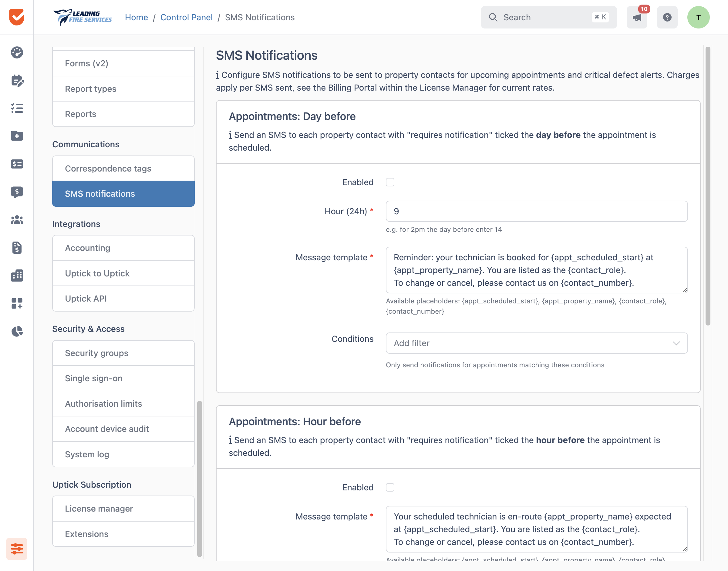Select SMS notifications menu item

pos(123,194)
